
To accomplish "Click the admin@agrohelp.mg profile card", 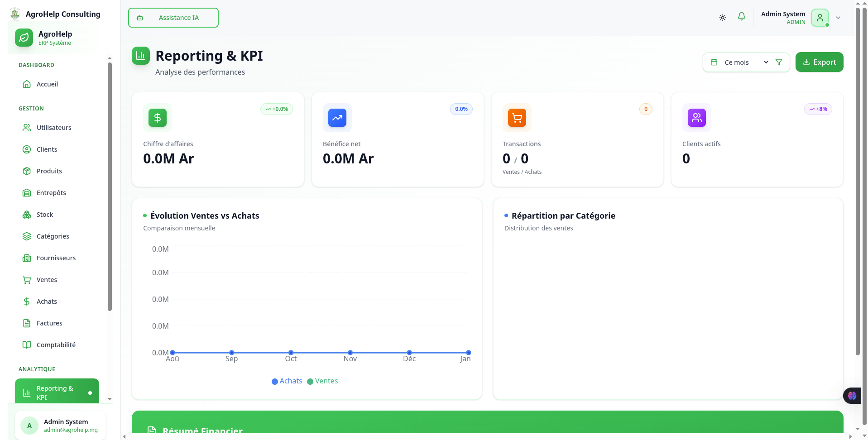I will [60, 425].
